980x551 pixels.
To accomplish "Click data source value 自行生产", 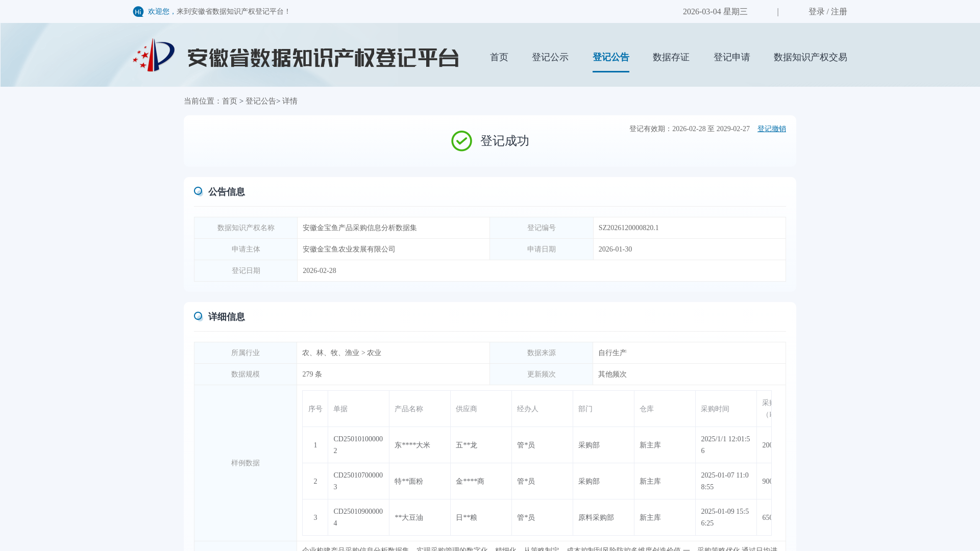I will [x=612, y=353].
